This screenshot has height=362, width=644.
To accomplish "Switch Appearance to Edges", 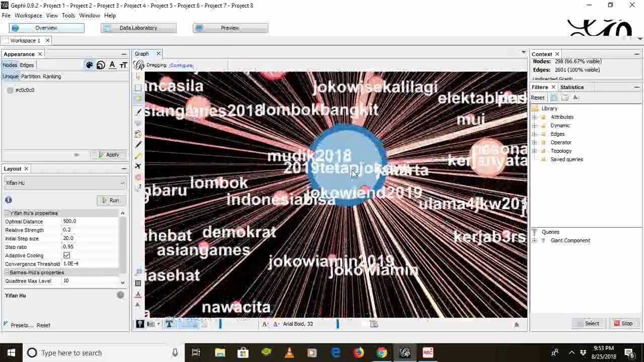I will [27, 65].
